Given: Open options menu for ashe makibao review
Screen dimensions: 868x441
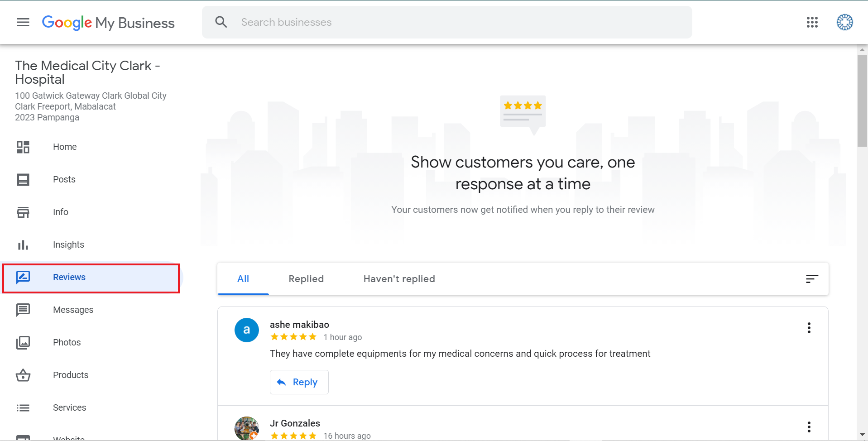Looking at the screenshot, I should tap(809, 328).
